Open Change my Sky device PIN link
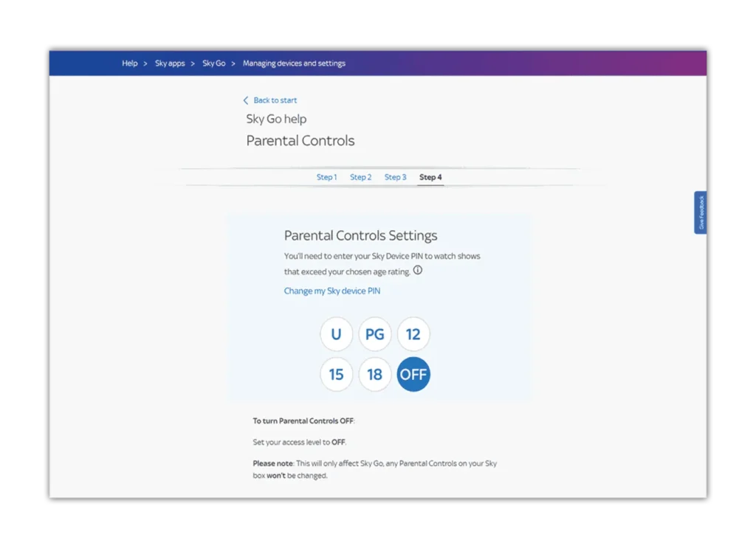Image resolution: width=756 pixels, height=540 pixels. pos(331,291)
